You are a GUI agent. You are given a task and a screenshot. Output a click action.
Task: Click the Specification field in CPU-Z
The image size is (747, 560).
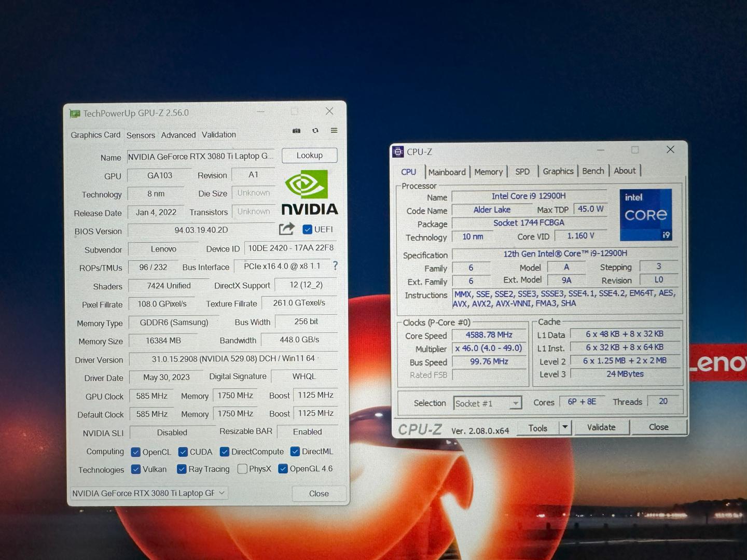point(565,254)
